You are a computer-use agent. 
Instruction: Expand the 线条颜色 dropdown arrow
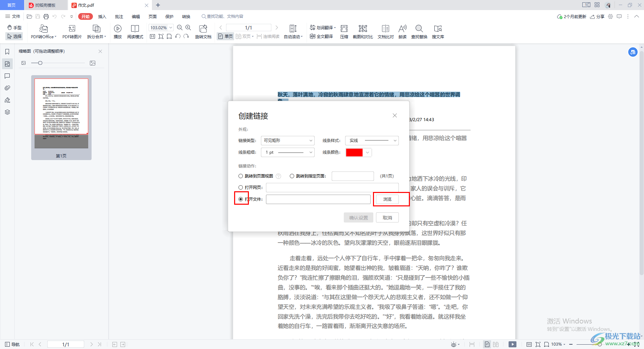point(368,152)
